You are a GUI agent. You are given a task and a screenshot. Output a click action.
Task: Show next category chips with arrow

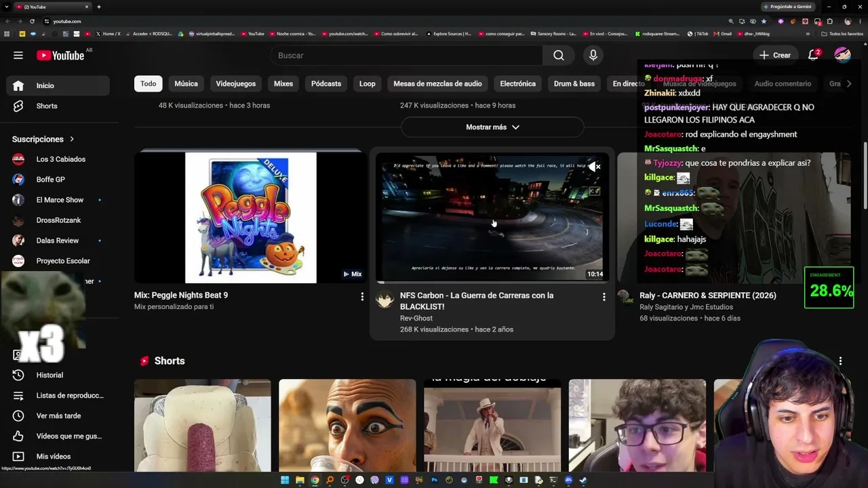(x=849, y=83)
